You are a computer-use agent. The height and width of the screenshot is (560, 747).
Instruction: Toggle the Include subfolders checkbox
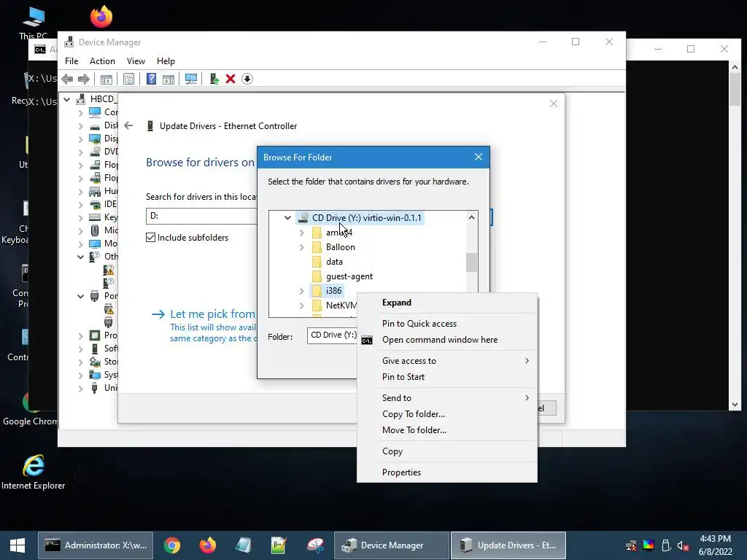[150, 238]
